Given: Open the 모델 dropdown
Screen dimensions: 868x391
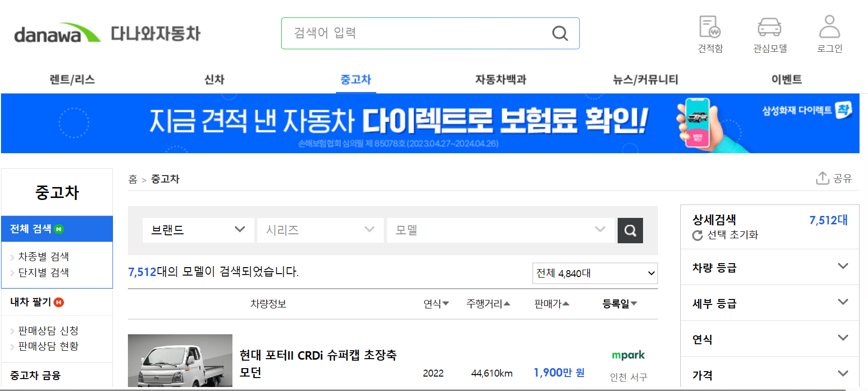Looking at the screenshot, I should pos(501,230).
